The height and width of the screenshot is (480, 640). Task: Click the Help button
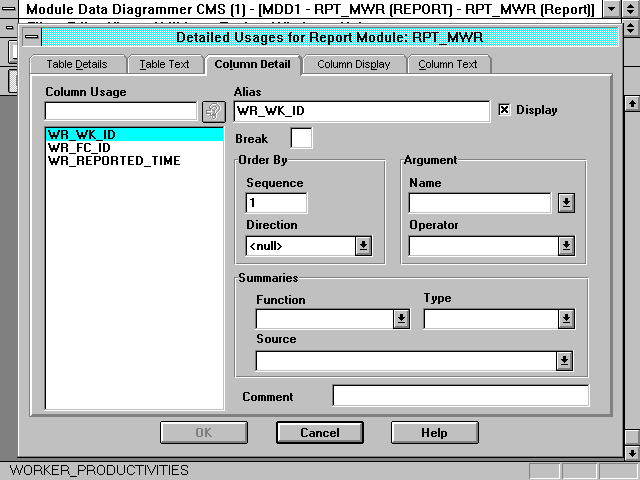pos(434,433)
